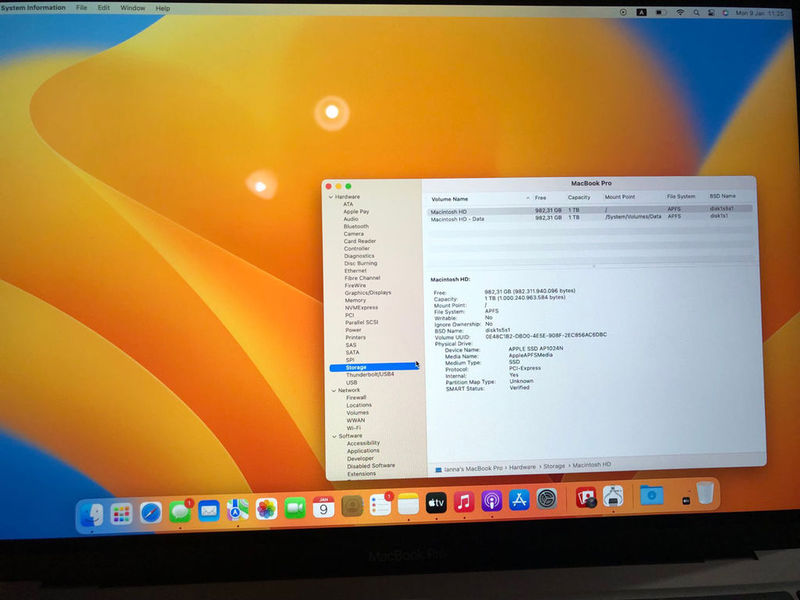This screenshot has width=800, height=600.
Task: Click Ianna's MacBook Pro in path bar
Action: (x=473, y=468)
